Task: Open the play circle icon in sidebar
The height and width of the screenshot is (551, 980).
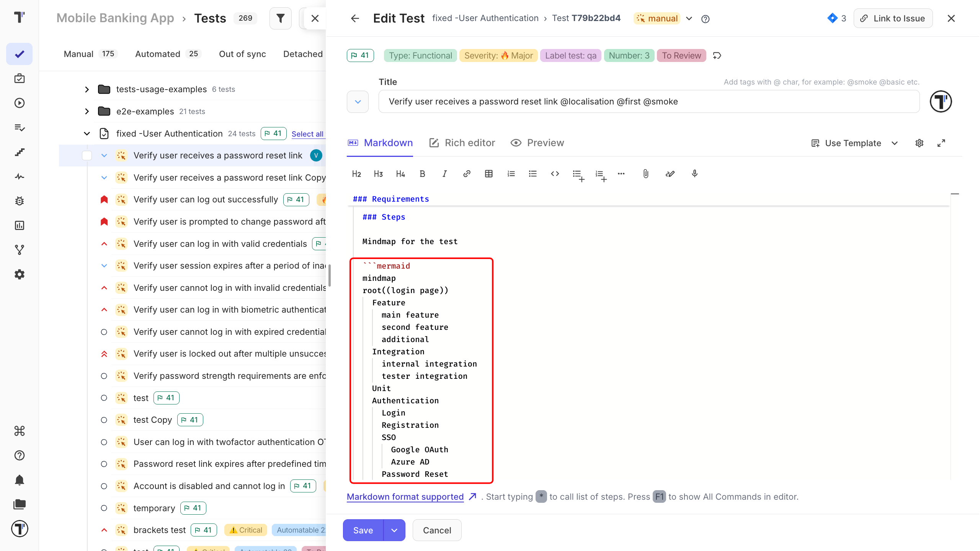Action: 19,103
